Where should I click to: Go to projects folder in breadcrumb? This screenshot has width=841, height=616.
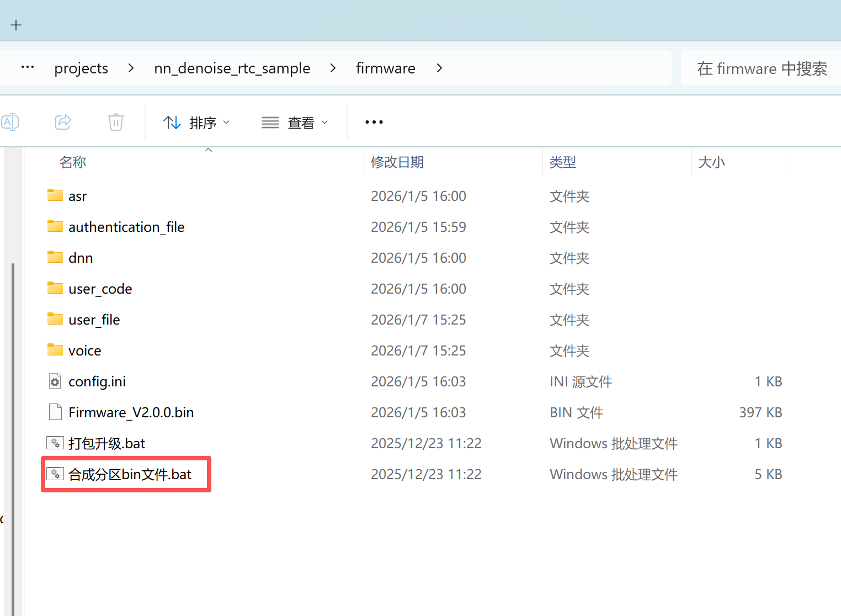(x=81, y=68)
